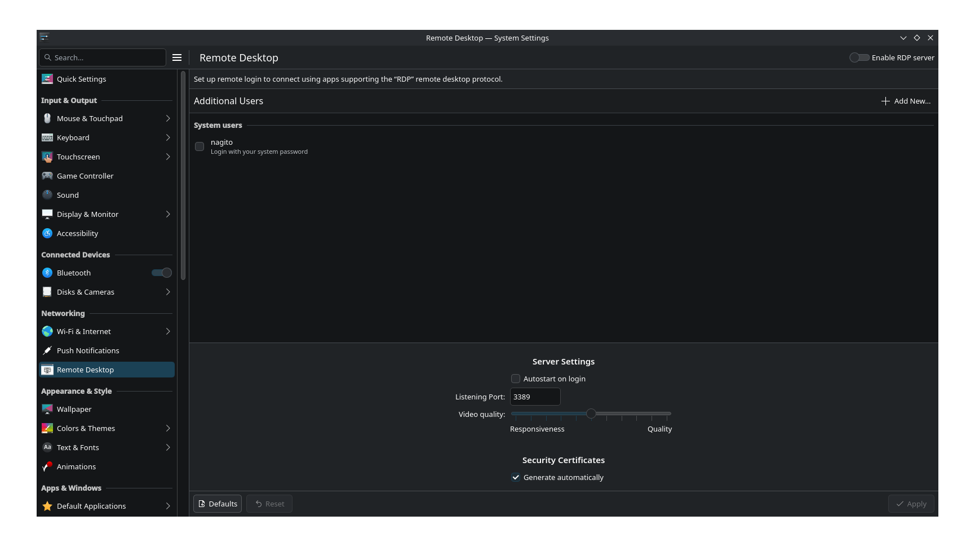Select Text & Fonts in the sidebar

(78, 448)
